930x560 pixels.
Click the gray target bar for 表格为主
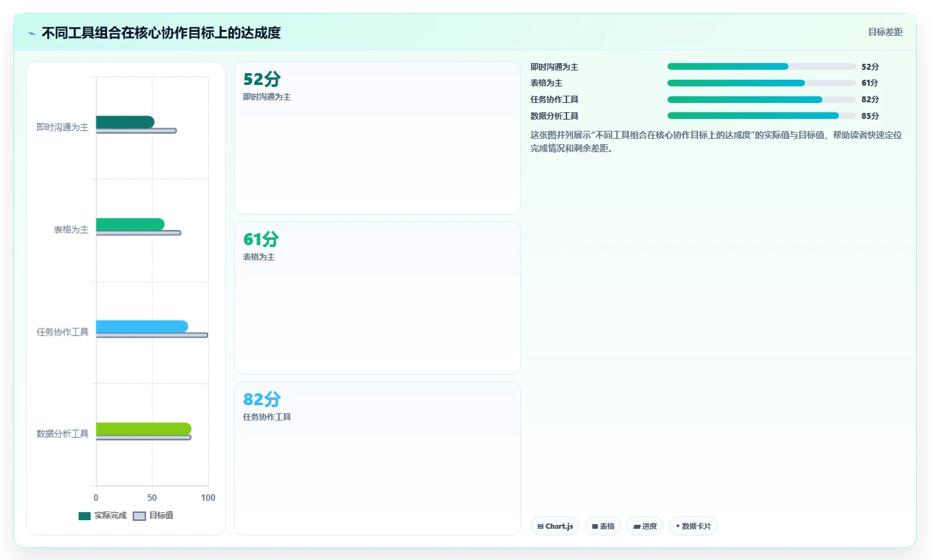[x=138, y=233]
